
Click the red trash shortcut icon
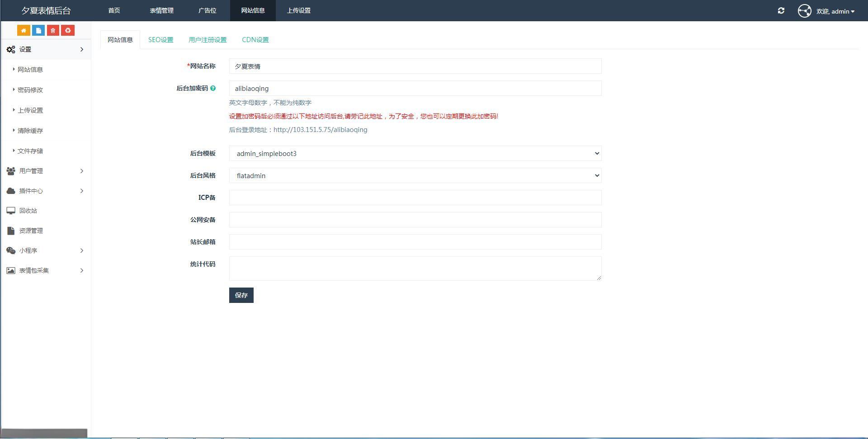pos(53,30)
